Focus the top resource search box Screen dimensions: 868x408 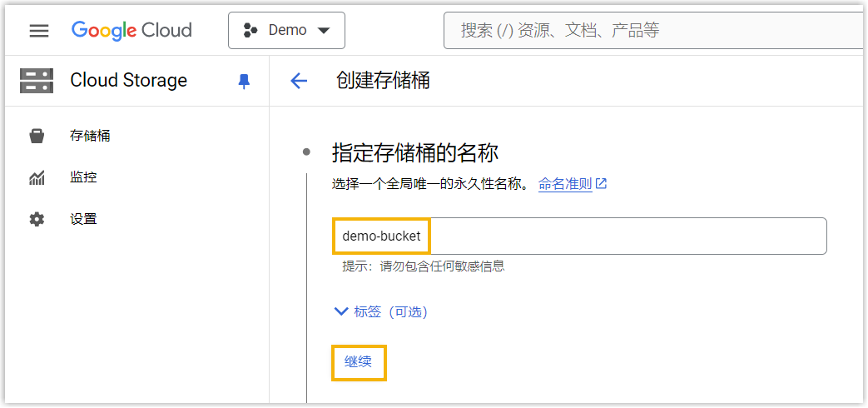click(649, 31)
